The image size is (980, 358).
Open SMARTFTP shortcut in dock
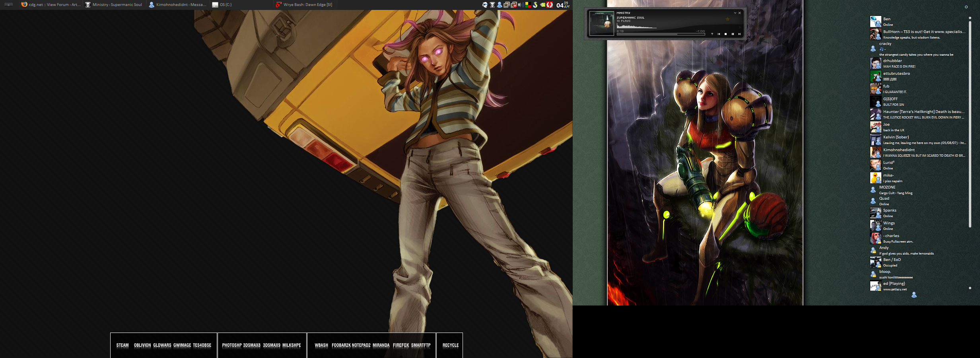click(421, 345)
